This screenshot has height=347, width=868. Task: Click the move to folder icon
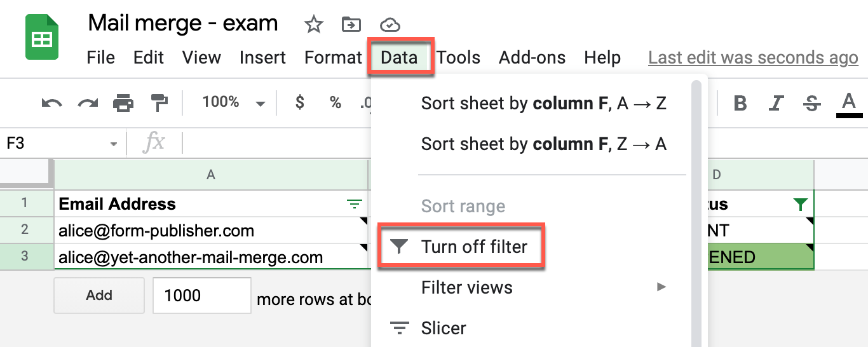point(351,25)
